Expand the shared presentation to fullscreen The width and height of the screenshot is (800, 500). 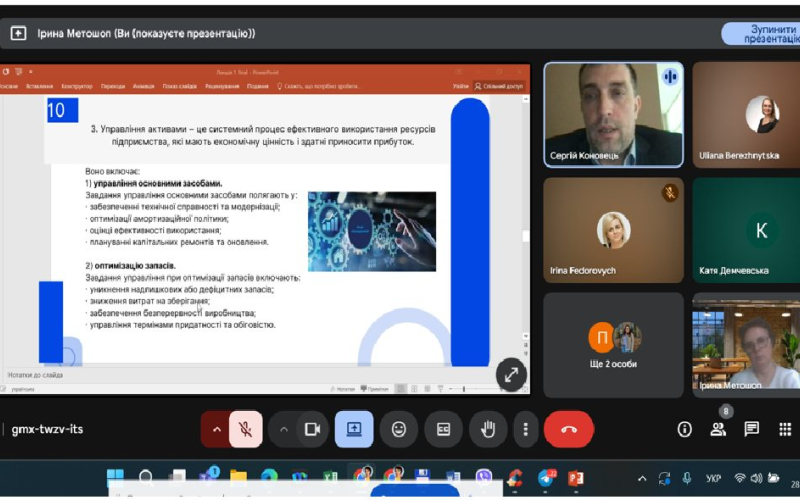pyautogui.click(x=511, y=374)
